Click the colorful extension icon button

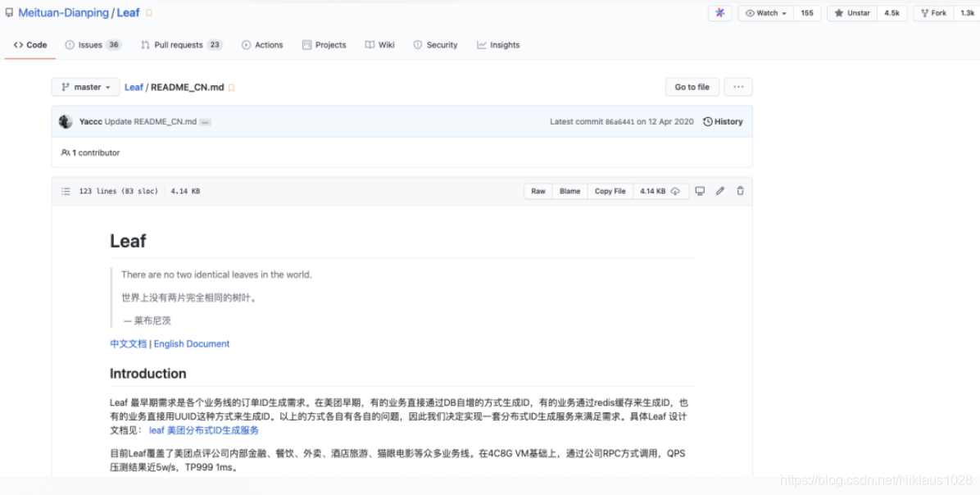(720, 13)
